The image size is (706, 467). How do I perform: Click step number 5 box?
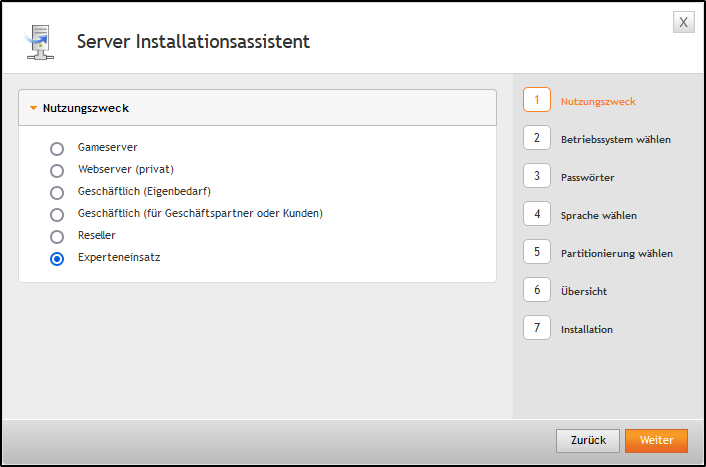coord(537,252)
